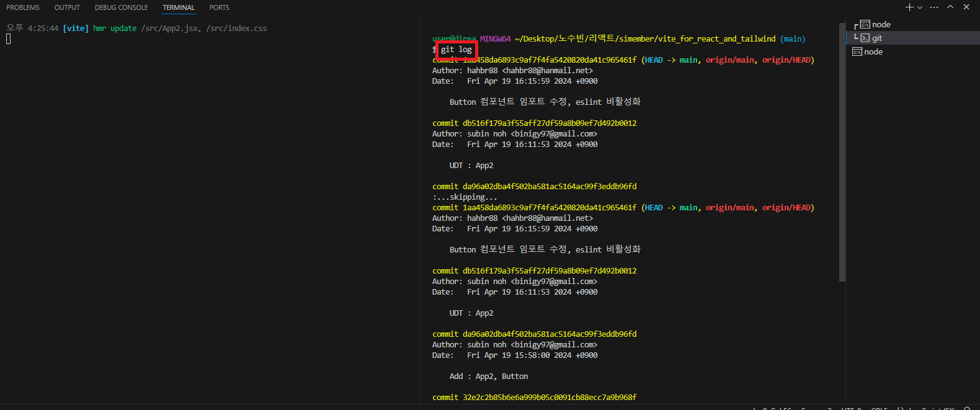Switch to the PROBLEMS tab
Screen dimensions: 980x410
coord(23,7)
